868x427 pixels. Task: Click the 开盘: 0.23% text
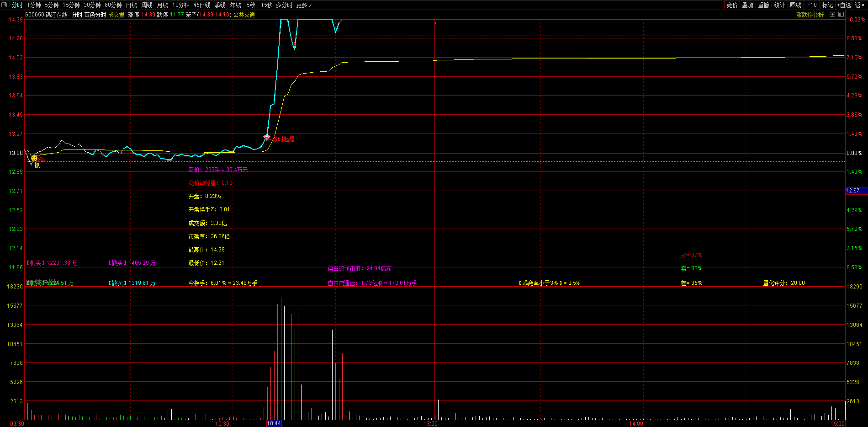coord(204,196)
